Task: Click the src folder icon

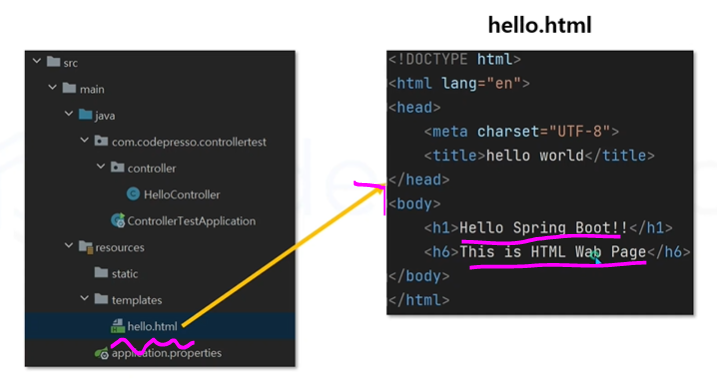Action: tap(54, 61)
